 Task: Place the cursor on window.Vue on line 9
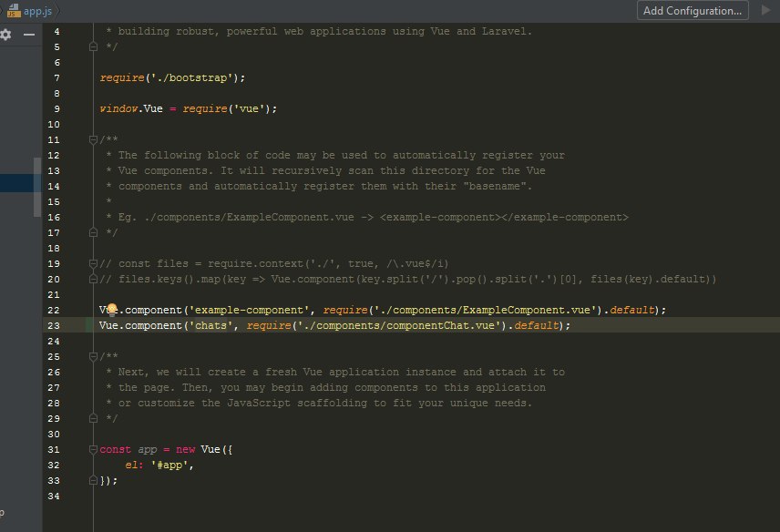click(x=131, y=109)
